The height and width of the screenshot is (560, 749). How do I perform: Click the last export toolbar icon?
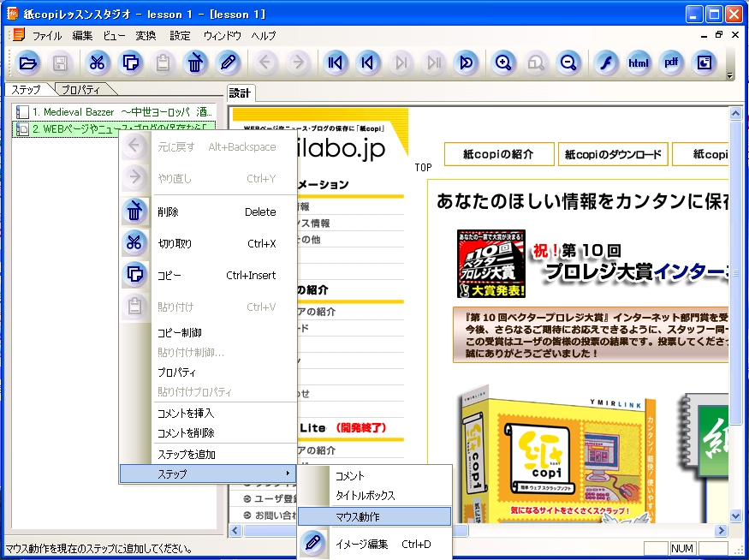pyautogui.click(x=704, y=63)
